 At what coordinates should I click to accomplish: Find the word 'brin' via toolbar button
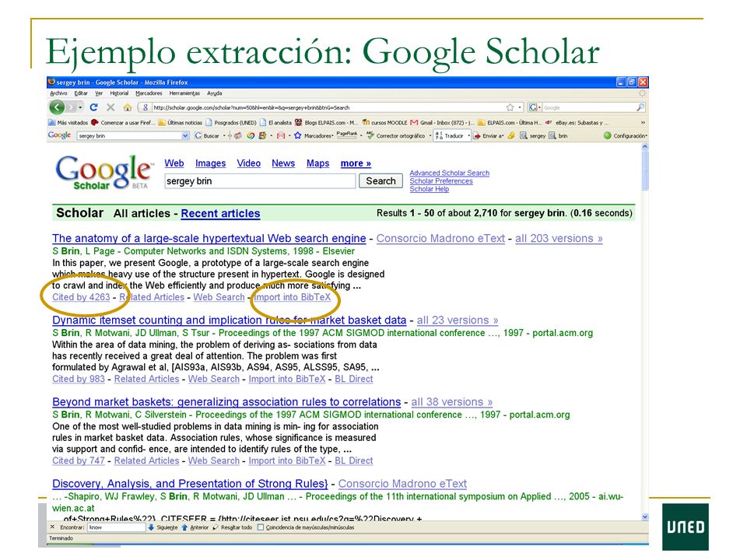pyautogui.click(x=559, y=135)
